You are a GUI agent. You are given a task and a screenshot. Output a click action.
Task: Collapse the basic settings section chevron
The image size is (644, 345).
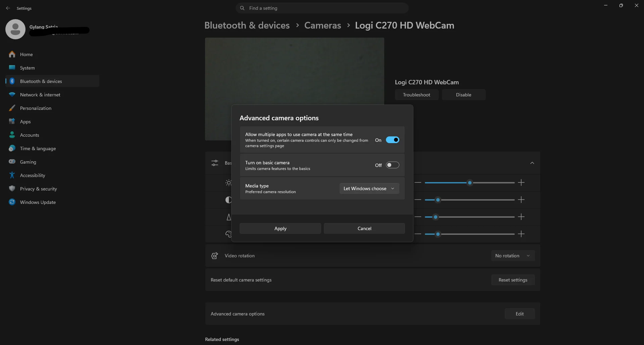tap(532, 163)
